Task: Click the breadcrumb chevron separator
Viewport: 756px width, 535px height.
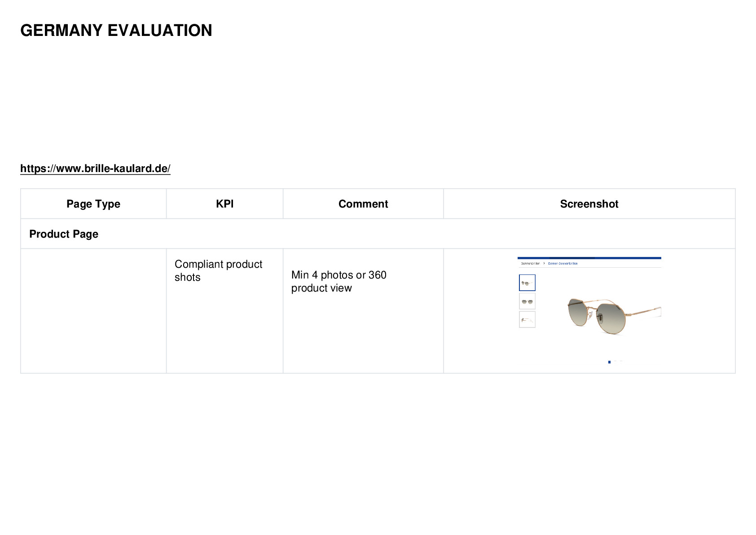Action: click(x=544, y=264)
